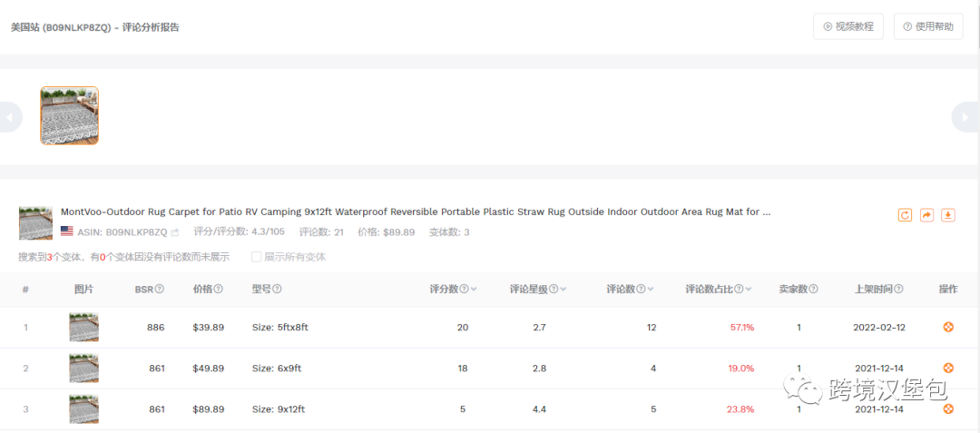Click the left carousel arrow

tap(10, 117)
